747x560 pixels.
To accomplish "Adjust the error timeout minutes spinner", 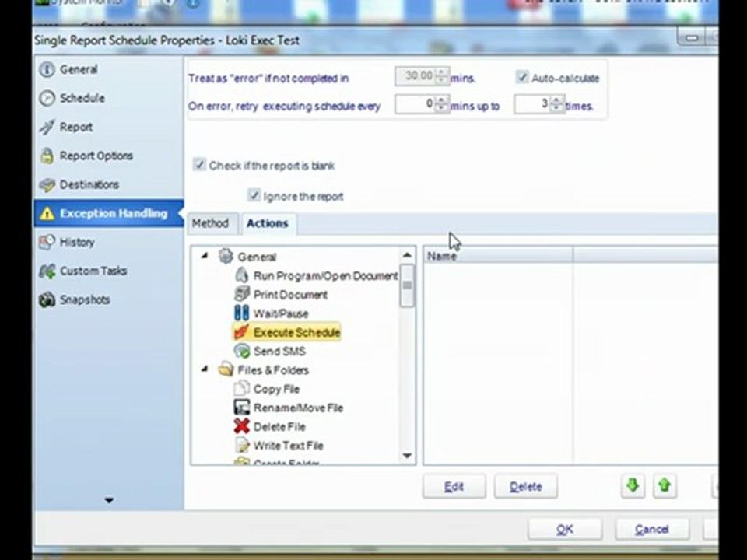I will tap(442, 76).
